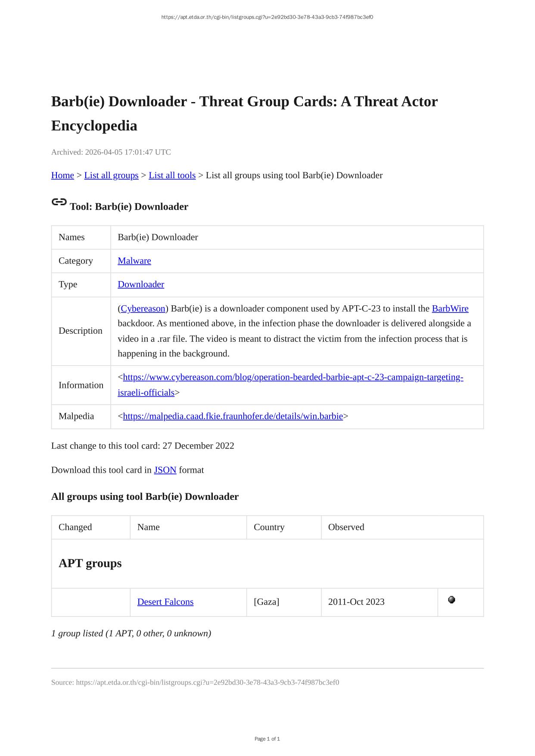Visit the Malpedia win.barbie URL
Screen dimensions: 535x756
point(233,416)
